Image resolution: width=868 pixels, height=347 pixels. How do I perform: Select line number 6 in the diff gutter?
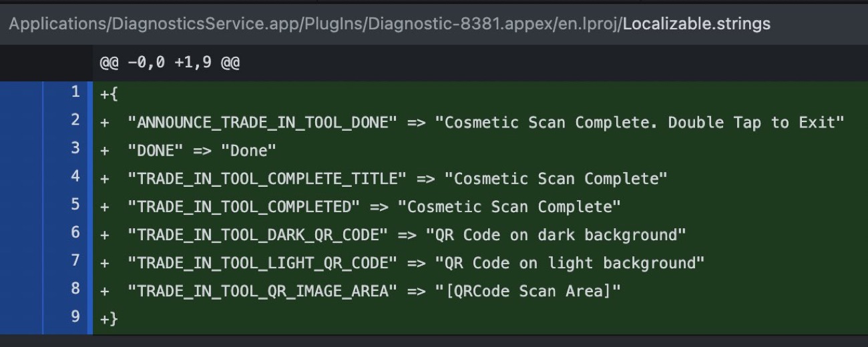(75, 232)
